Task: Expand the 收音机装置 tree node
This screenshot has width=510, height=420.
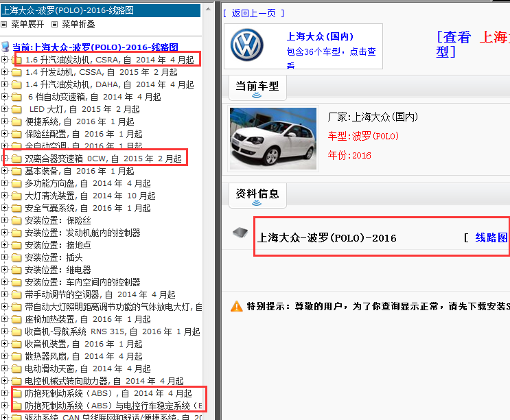Action: (4, 343)
